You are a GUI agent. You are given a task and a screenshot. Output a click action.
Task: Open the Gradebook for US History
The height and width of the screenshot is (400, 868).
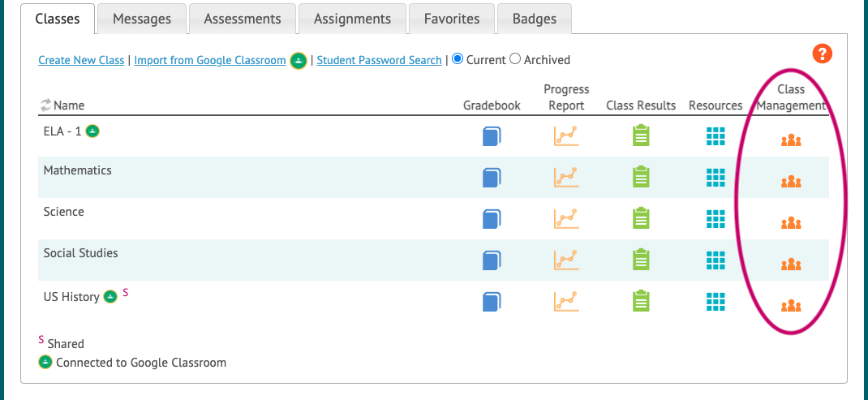[x=492, y=302]
